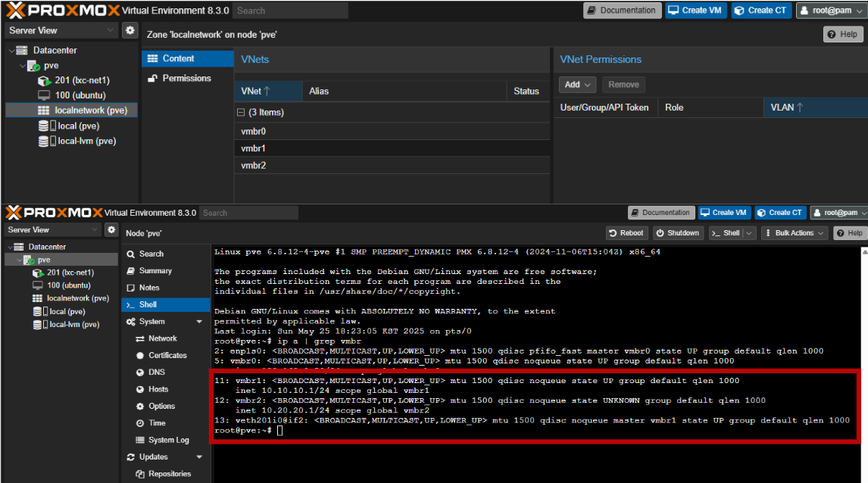Collapse the (3 Items) VNets group
The height and width of the screenshot is (483, 868).
[x=241, y=112]
